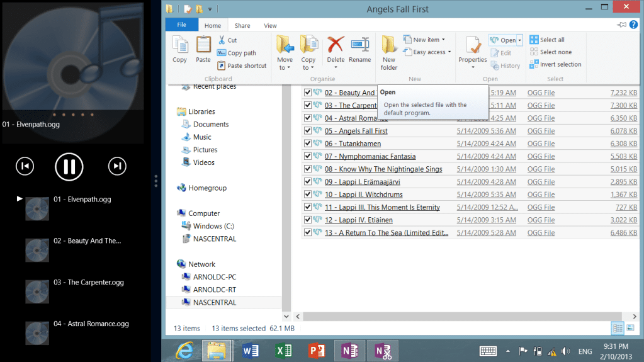Uncheck the 04 - Astral Romance file

(x=307, y=118)
